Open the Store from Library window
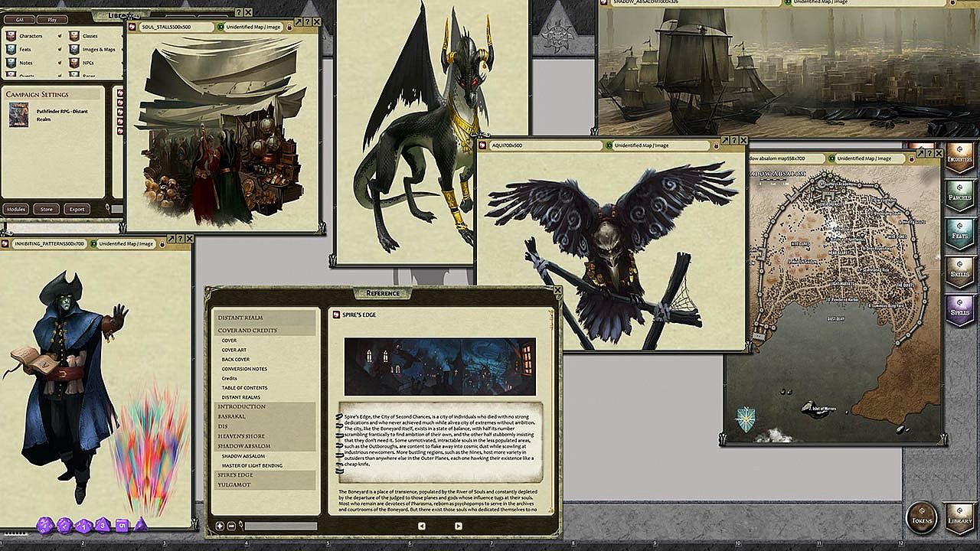The height and width of the screenshot is (551, 980). 47,209
